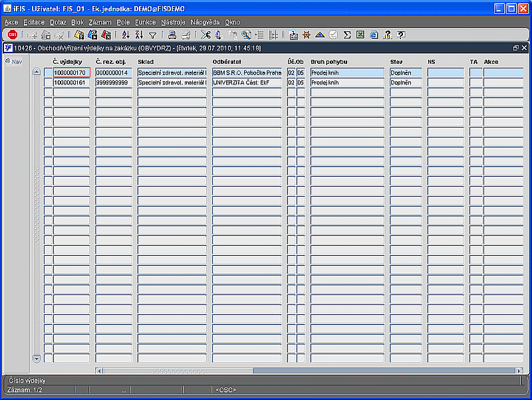
Task: Open the Funkce menu
Action: pyautogui.click(x=145, y=23)
